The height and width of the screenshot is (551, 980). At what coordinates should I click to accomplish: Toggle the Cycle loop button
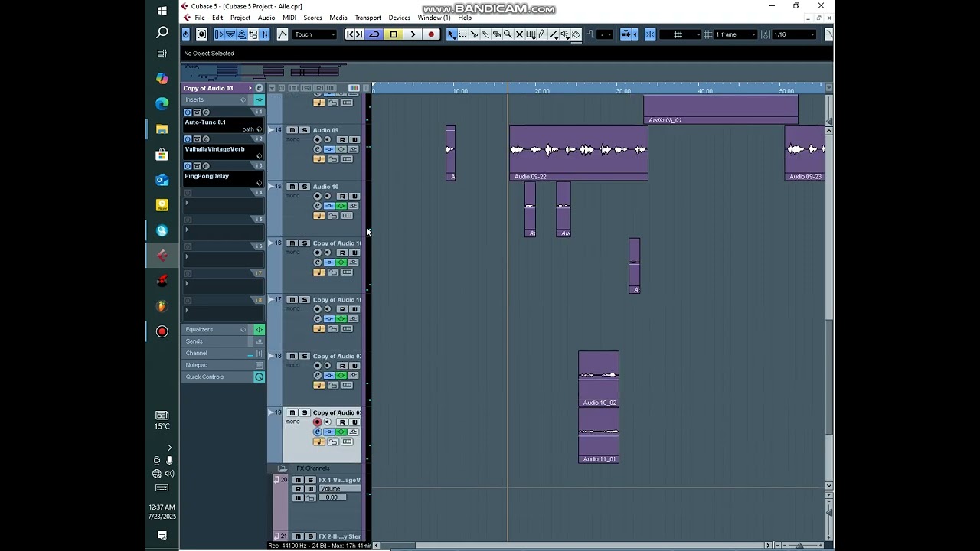tap(374, 34)
